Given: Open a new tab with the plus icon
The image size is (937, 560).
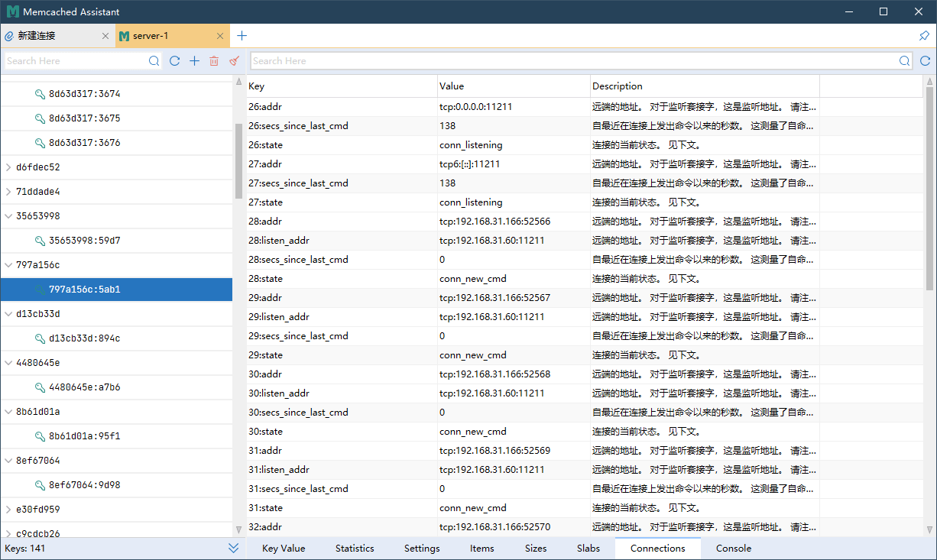Looking at the screenshot, I should pyautogui.click(x=242, y=36).
